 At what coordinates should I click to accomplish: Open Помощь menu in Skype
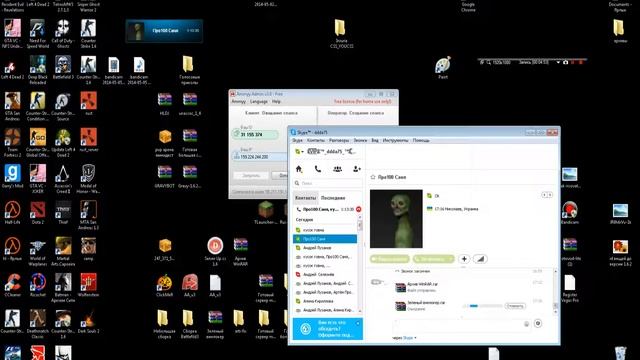click(421, 140)
